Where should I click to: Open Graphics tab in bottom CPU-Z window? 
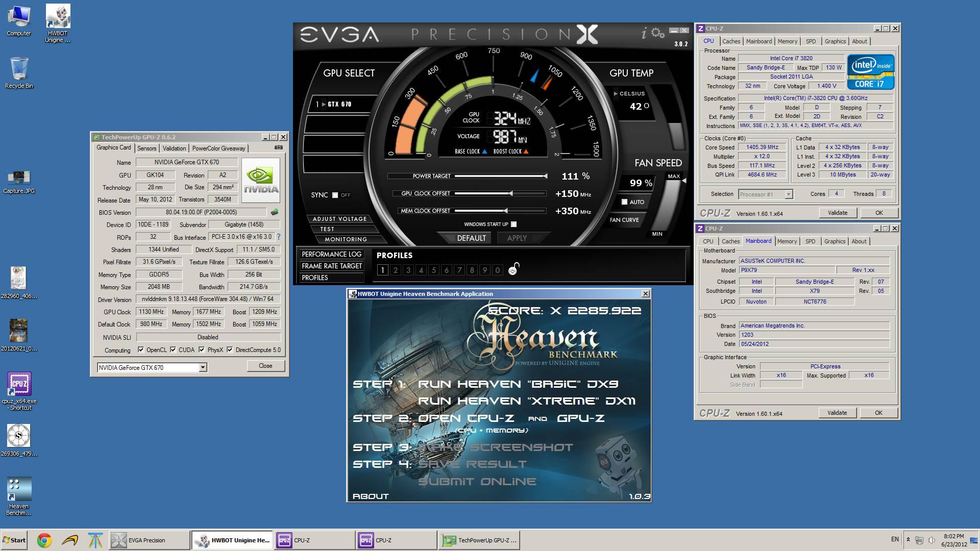tap(835, 241)
